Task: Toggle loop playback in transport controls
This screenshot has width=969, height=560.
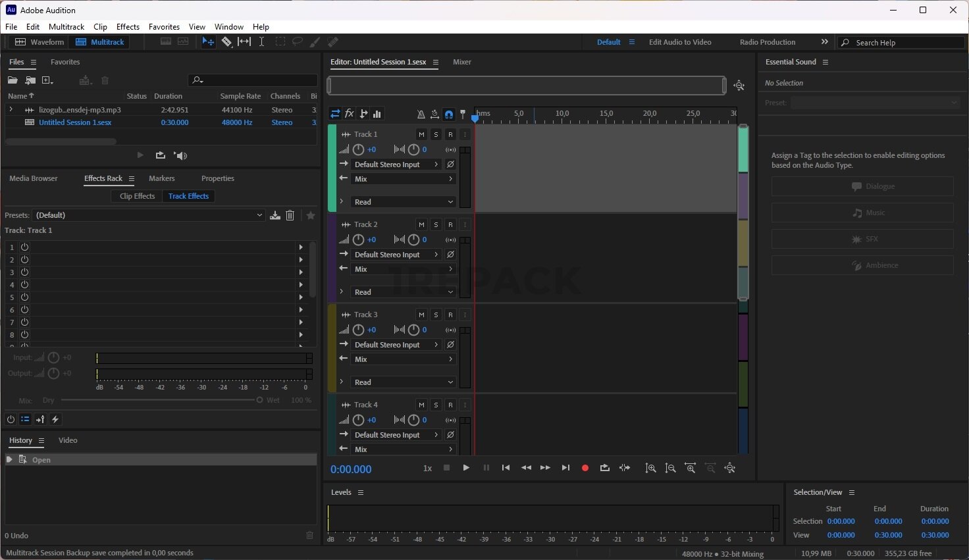Action: click(604, 468)
